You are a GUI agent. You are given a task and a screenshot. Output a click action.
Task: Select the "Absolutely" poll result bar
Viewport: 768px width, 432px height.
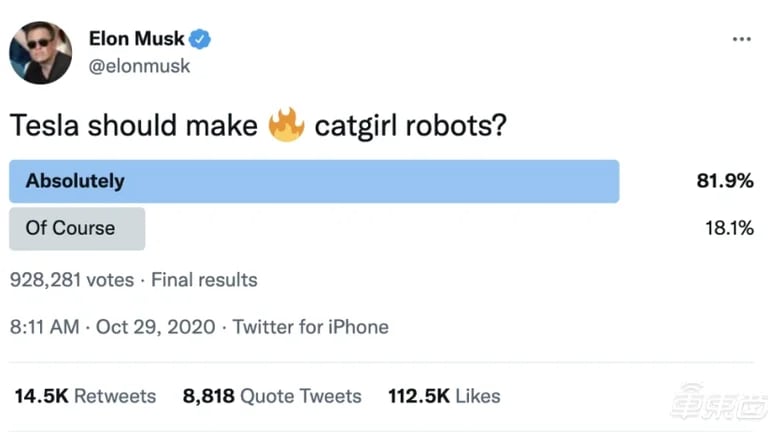click(313, 182)
